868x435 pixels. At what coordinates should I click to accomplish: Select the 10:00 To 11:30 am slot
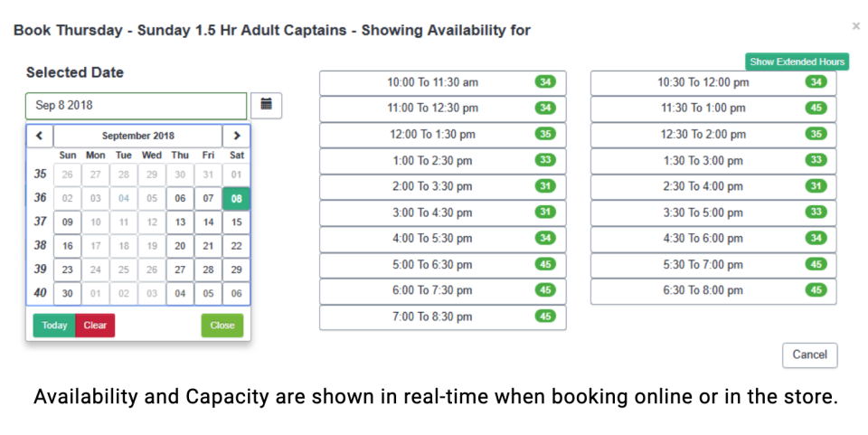tap(442, 82)
